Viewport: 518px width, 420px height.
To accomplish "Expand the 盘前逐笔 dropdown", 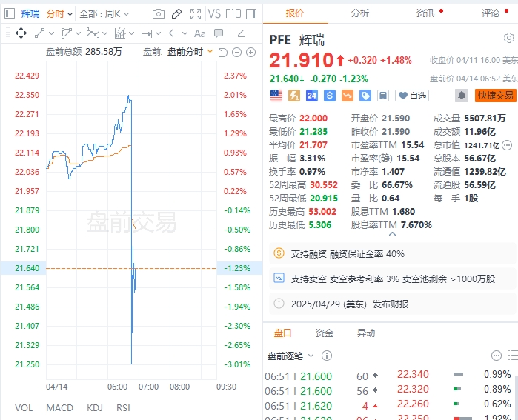I will (290, 356).
